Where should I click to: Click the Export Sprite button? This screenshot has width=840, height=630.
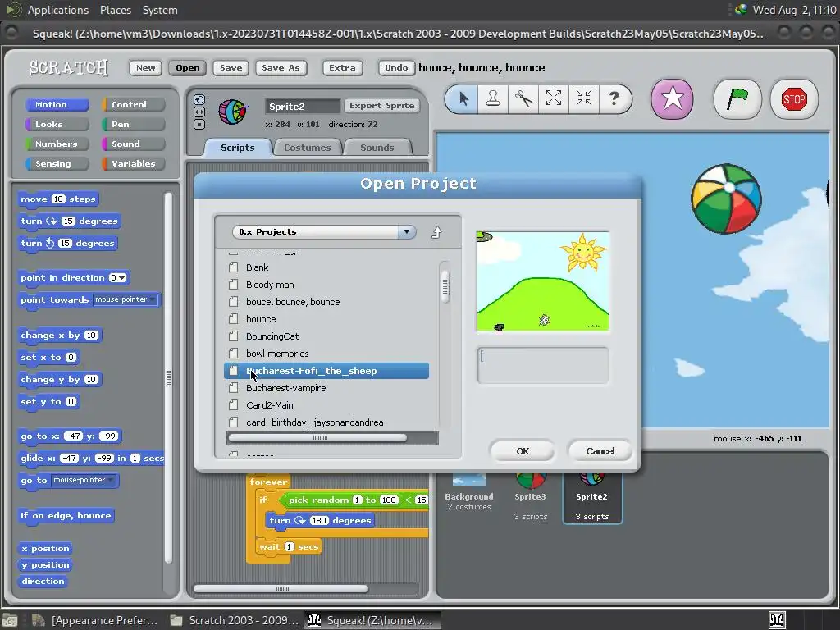[x=382, y=106]
